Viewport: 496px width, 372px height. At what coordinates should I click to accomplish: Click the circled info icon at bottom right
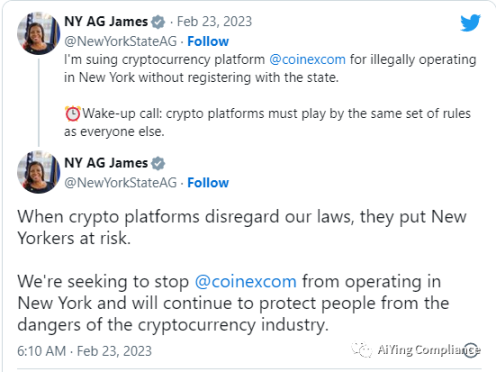click(471, 350)
